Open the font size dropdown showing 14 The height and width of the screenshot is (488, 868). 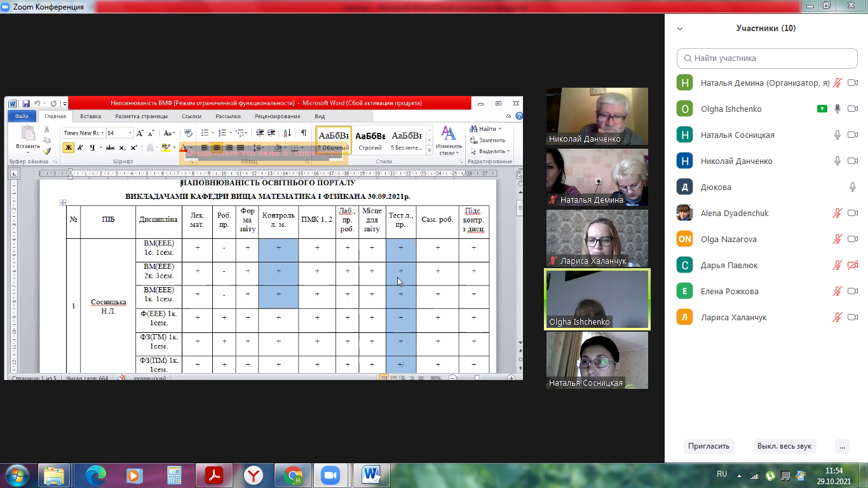[x=130, y=133]
